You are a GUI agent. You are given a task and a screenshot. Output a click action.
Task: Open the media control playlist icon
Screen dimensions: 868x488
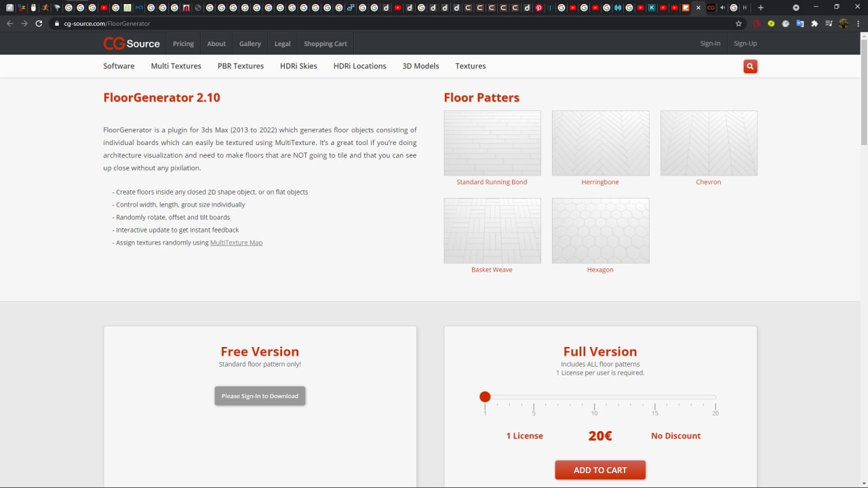829,23
